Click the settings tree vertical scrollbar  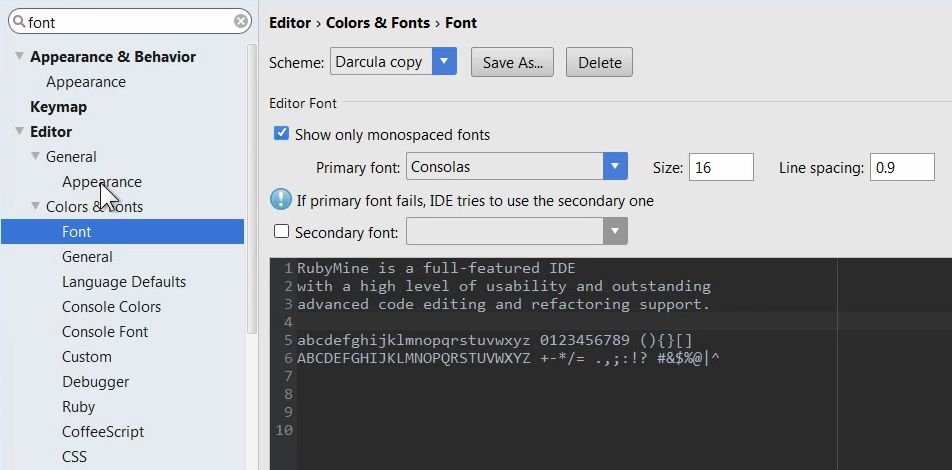252,188
